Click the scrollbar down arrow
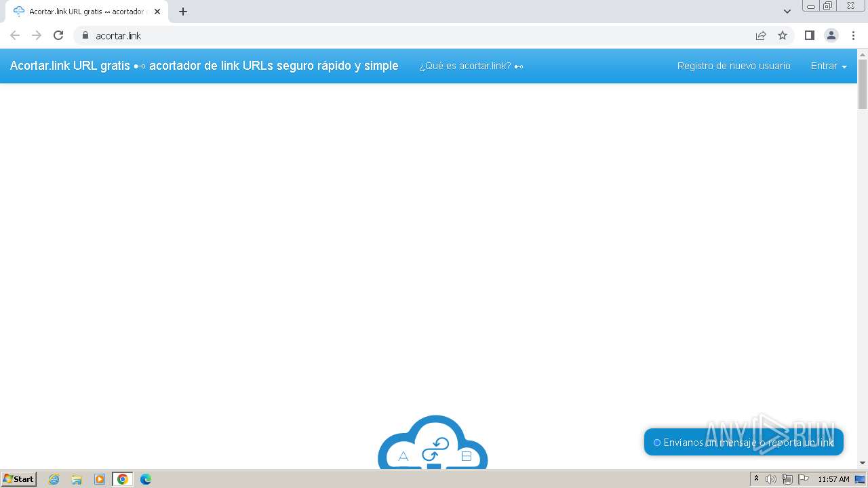The height and width of the screenshot is (488, 868). tap(863, 463)
